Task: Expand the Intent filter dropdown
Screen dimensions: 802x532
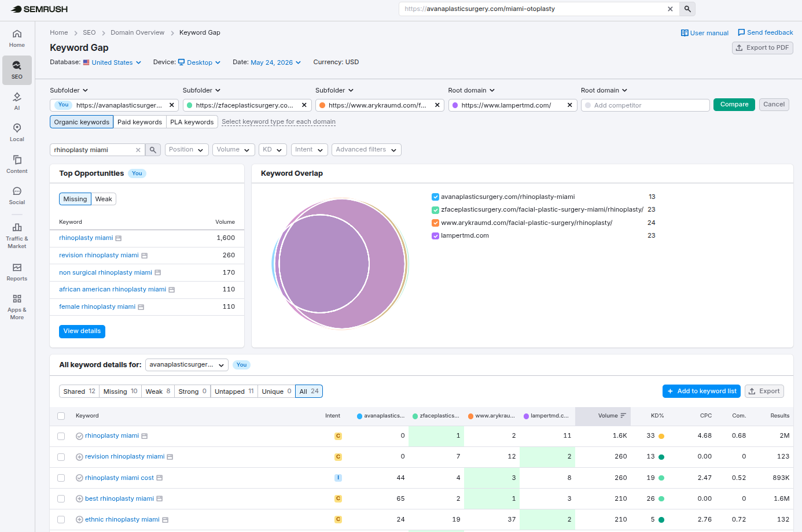Action: click(310, 150)
